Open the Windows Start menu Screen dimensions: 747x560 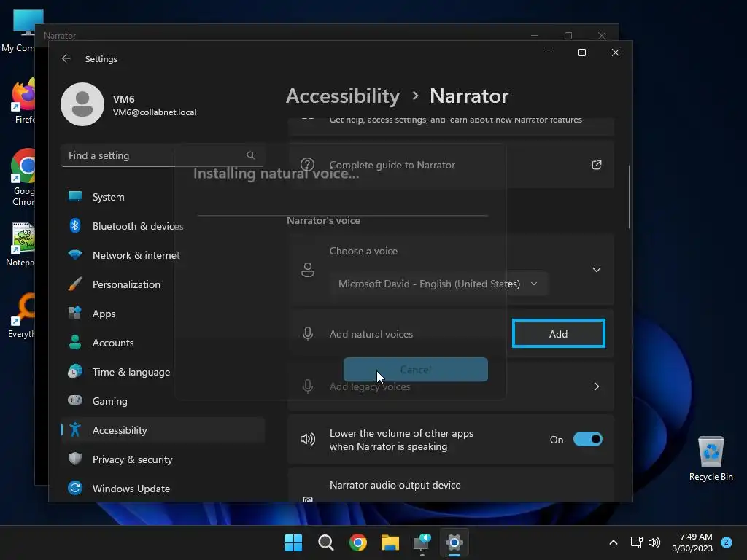293,542
